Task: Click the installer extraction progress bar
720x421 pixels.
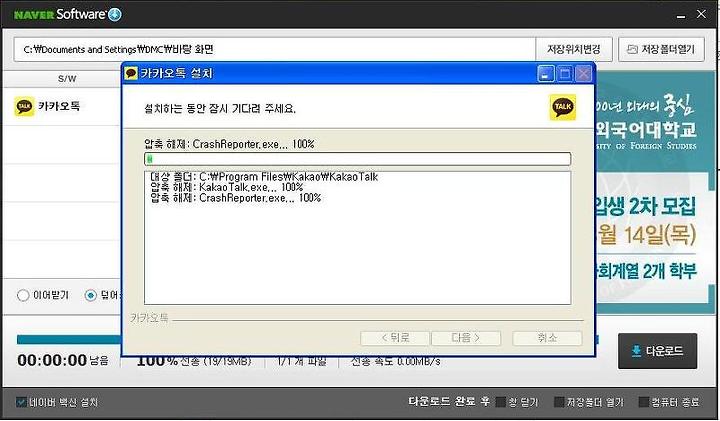Action: click(x=357, y=159)
